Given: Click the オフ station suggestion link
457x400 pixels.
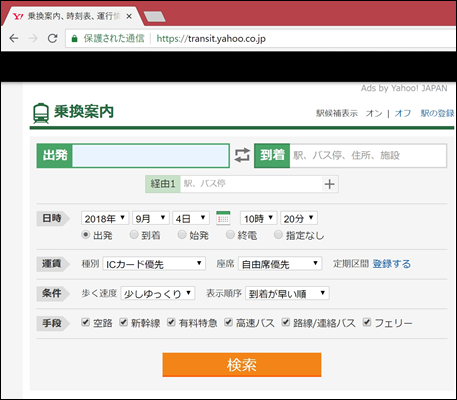Looking at the screenshot, I should 403,113.
